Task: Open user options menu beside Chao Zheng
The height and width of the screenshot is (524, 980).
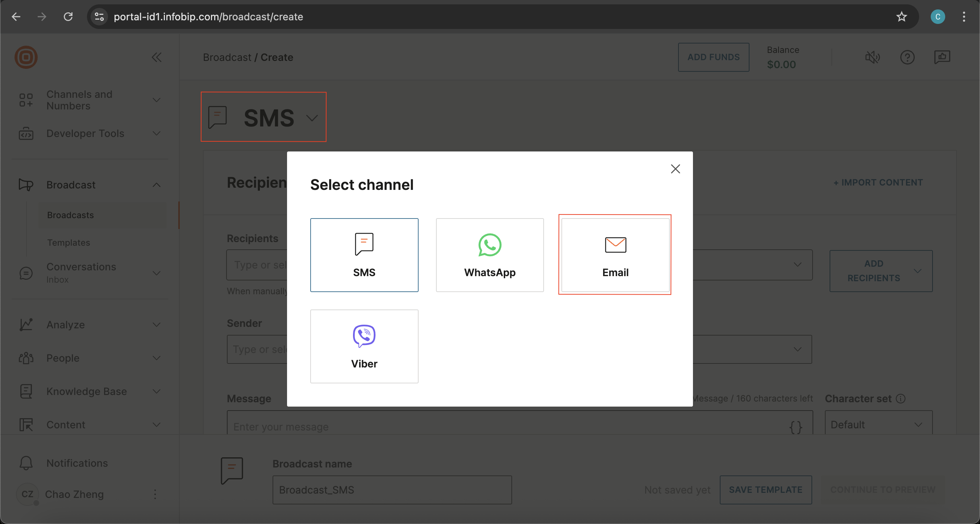Action: click(x=155, y=494)
